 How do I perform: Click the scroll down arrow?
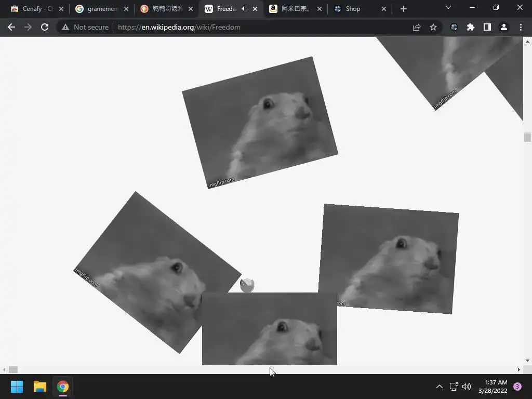(x=527, y=361)
